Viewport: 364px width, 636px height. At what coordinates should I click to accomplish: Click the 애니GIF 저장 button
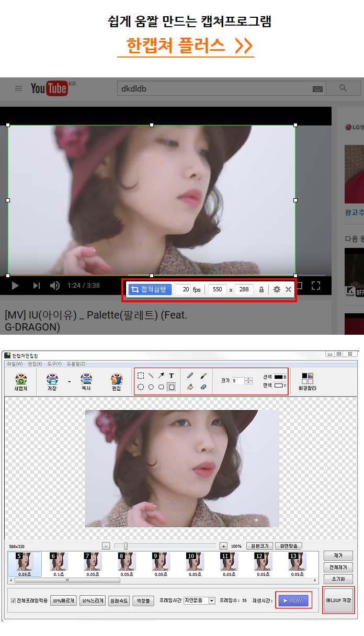338,600
